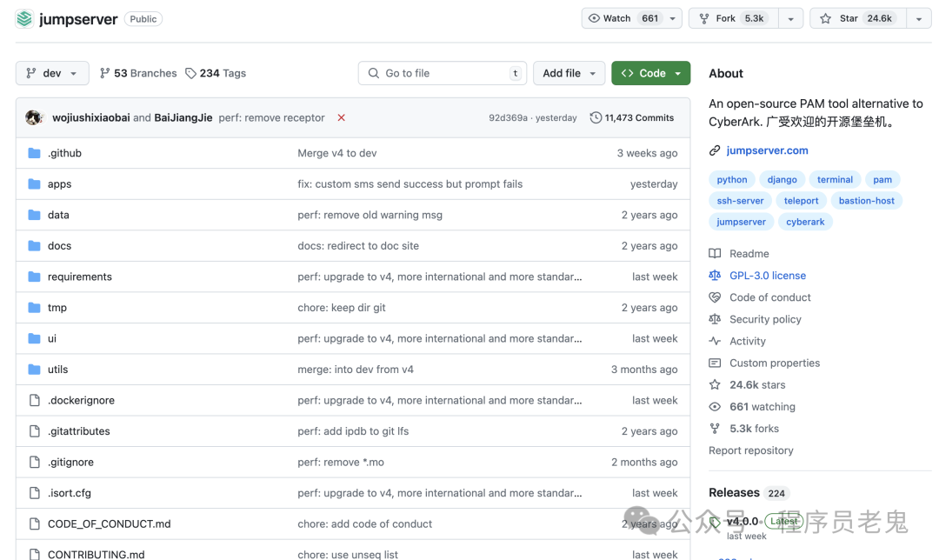Click the wojiushixiaobai avatar image

point(34,117)
